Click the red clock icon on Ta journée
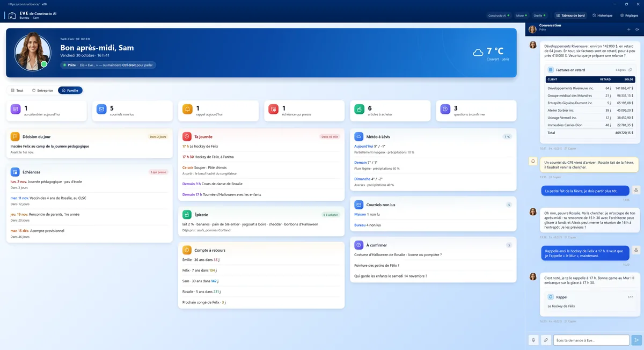Viewport: 644px width, 350px height. pyautogui.click(x=187, y=136)
